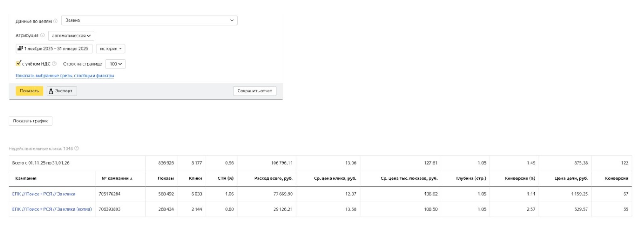Open campaign ЕПК // Поиск + РСЯ // За клики (копия)
The image size is (644, 225).
point(52,209)
